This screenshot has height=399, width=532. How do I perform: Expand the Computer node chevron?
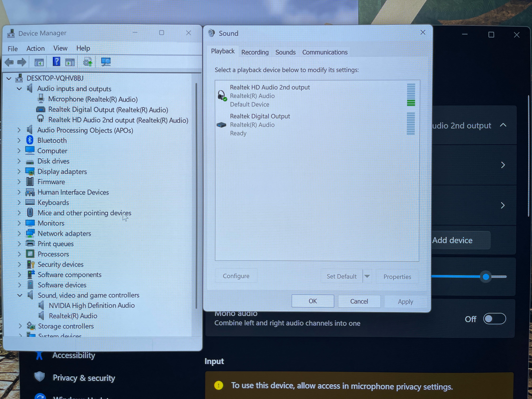point(19,151)
